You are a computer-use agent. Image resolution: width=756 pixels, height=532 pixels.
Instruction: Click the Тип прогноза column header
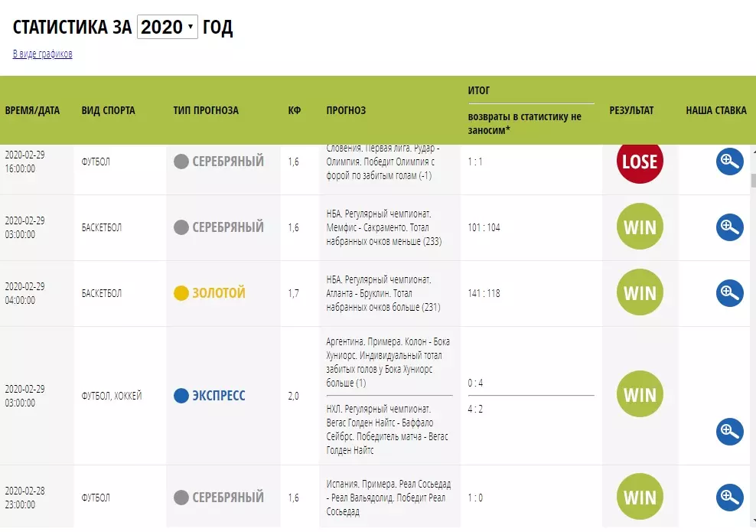click(x=206, y=110)
